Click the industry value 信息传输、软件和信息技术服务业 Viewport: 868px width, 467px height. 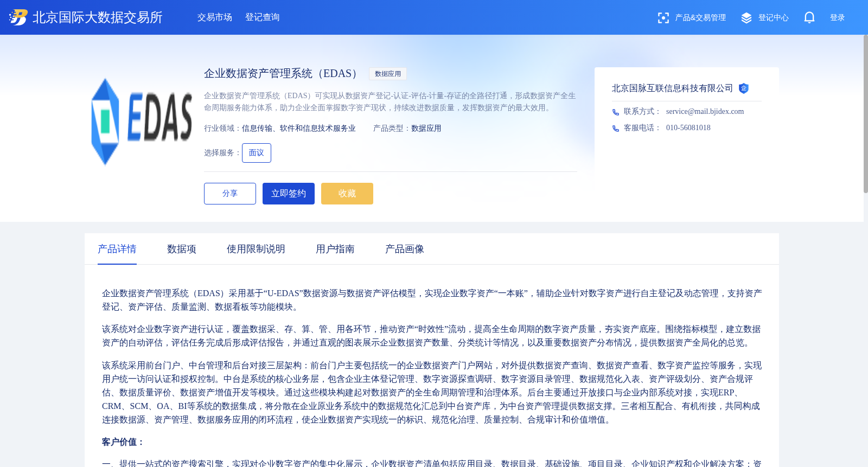[x=299, y=129]
